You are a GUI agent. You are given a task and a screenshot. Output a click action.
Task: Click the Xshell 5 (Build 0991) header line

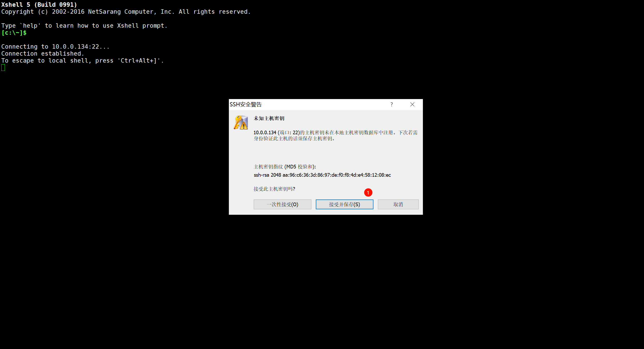39,5
